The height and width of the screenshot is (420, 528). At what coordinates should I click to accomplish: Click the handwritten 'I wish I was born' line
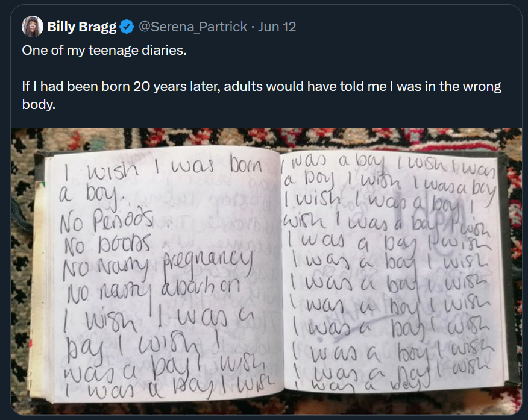click(163, 167)
